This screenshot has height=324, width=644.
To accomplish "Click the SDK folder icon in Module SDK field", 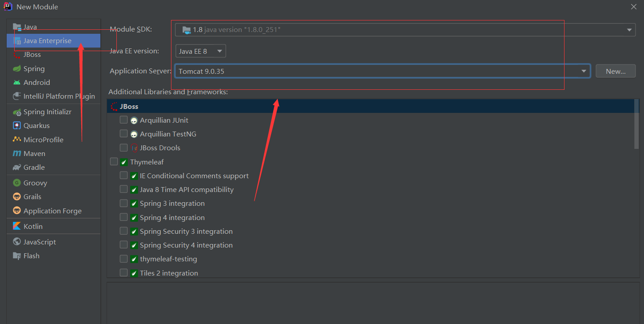I will tap(186, 30).
